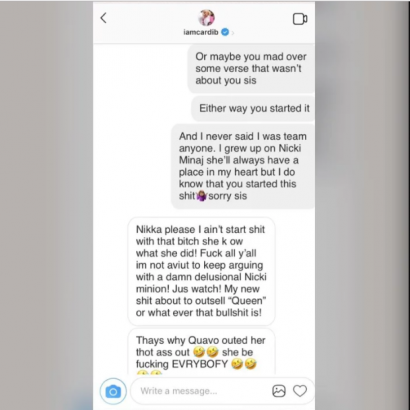Open the photo gallery picker icon
The height and width of the screenshot is (410, 410).
click(x=279, y=391)
